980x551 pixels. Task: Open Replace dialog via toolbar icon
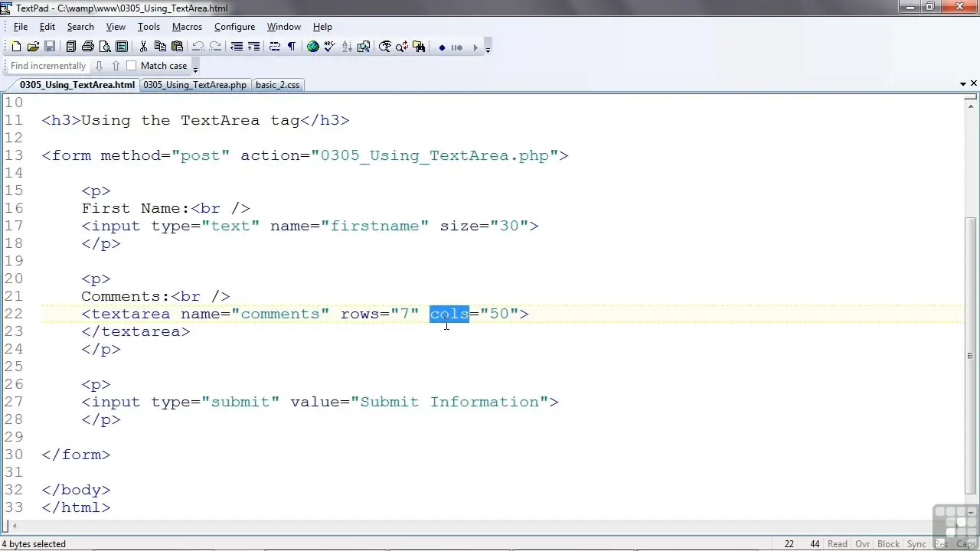coord(402,47)
